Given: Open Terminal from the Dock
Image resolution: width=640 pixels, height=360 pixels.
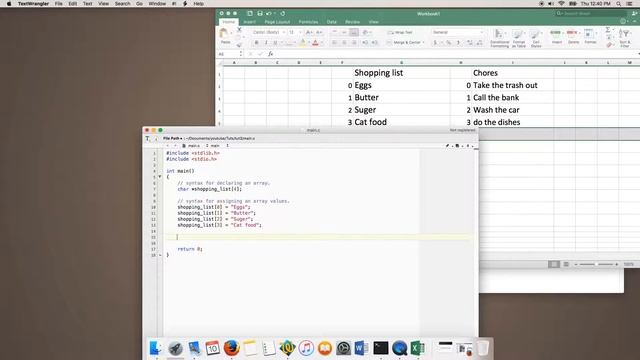Looking at the screenshot, I should (x=381, y=348).
